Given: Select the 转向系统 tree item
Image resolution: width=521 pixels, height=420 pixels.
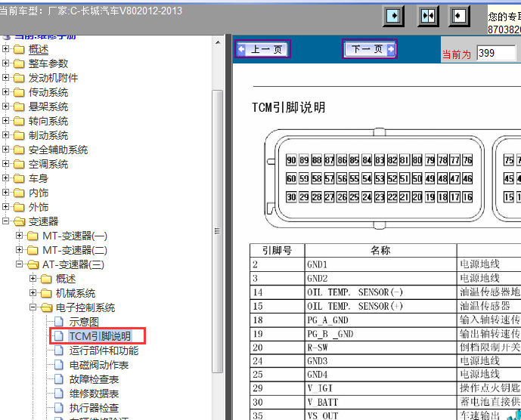Looking at the screenshot, I should pos(48,121).
